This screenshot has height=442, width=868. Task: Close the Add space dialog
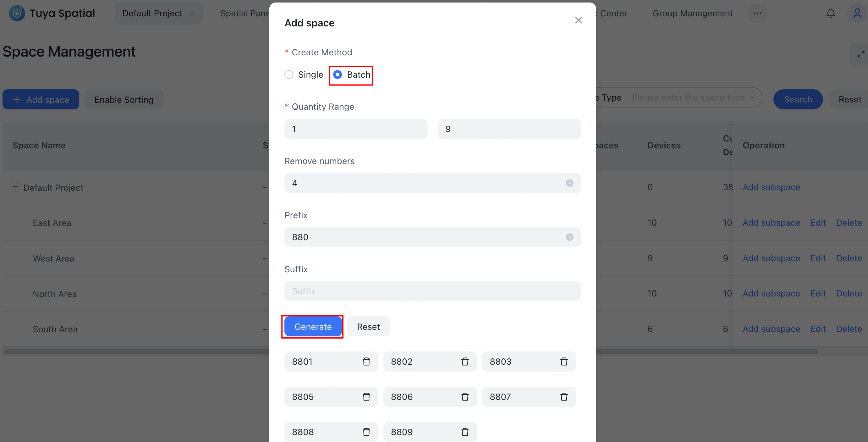coord(578,20)
